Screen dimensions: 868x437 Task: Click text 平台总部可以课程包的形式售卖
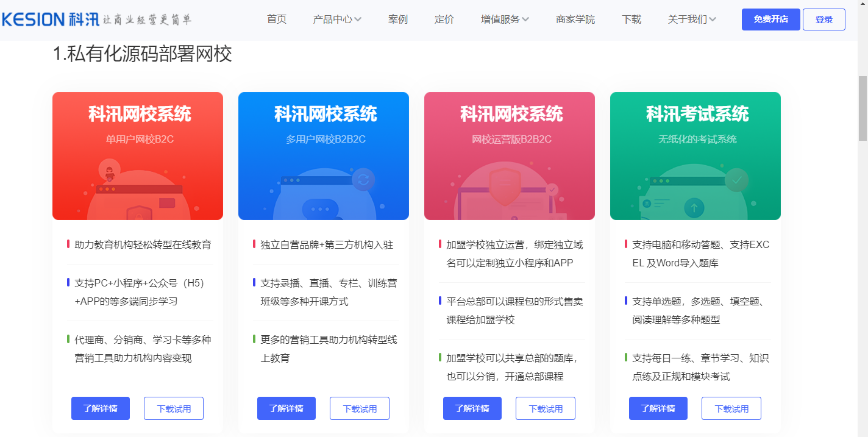[514, 301]
